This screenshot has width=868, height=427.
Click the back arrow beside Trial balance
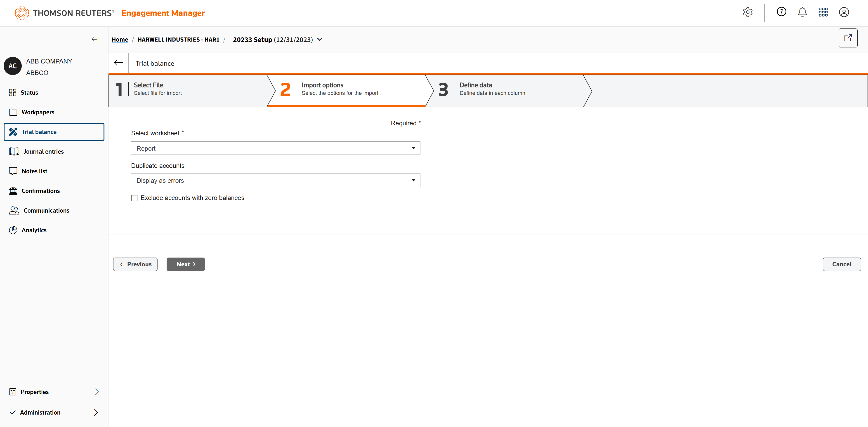pyautogui.click(x=118, y=63)
